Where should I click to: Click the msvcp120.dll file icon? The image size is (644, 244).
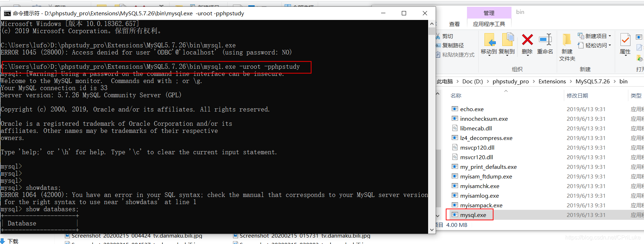455,147
